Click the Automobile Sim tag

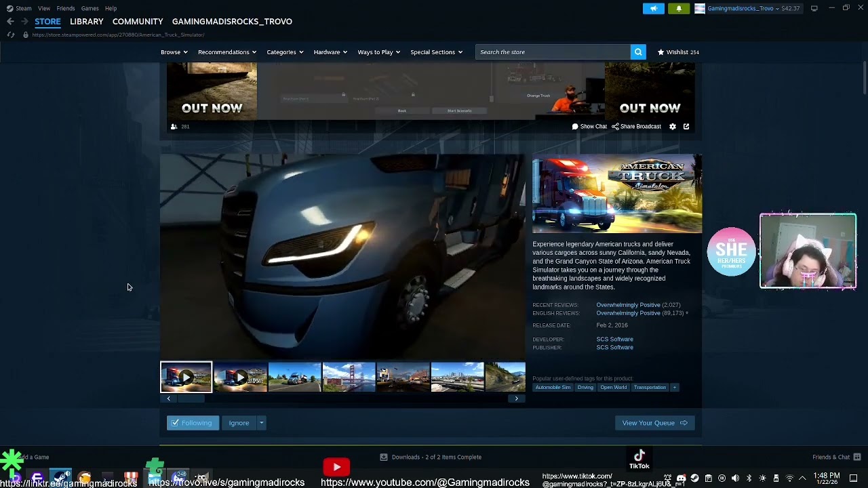(x=553, y=388)
